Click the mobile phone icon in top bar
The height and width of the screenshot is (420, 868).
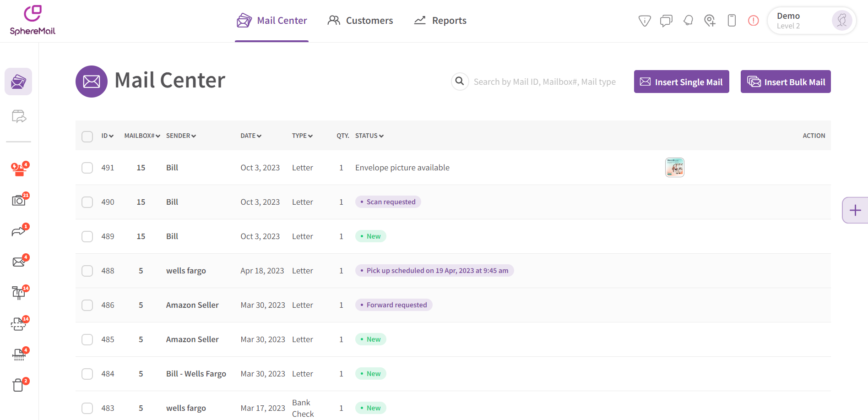tap(731, 21)
